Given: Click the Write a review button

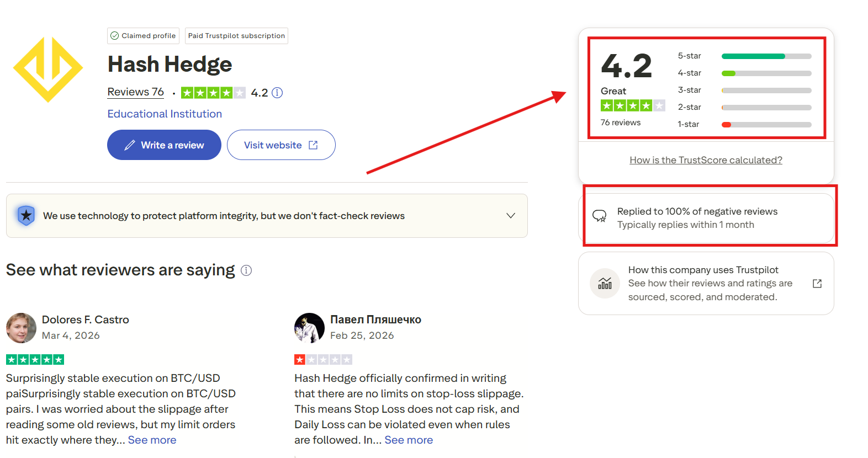Looking at the screenshot, I should click(x=164, y=145).
